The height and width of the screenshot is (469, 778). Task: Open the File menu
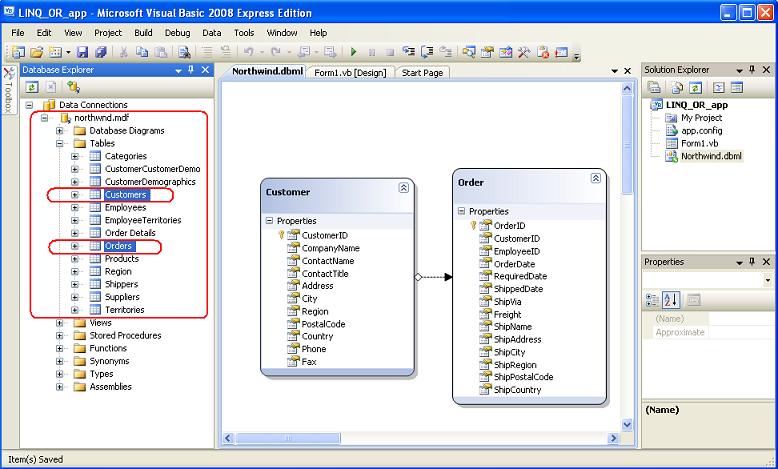17,33
